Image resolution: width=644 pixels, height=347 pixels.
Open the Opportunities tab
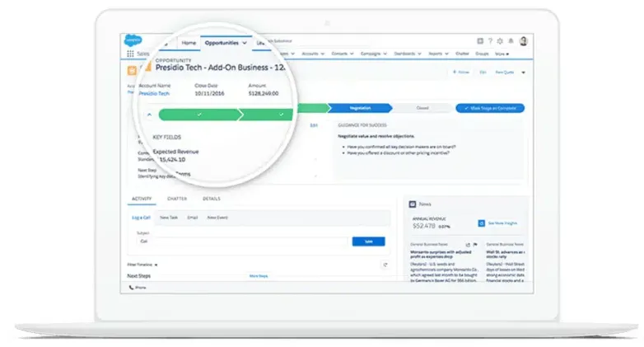[222, 43]
